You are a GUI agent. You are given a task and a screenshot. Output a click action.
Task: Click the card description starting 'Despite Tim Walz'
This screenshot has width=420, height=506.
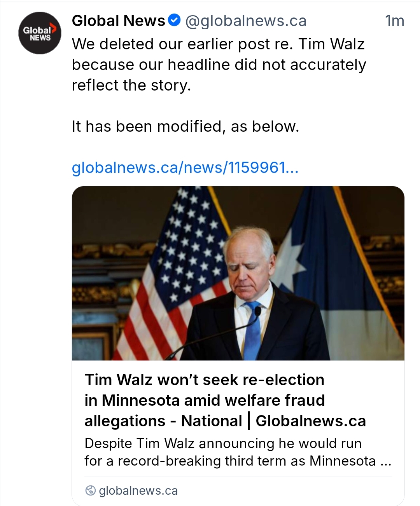click(223, 443)
